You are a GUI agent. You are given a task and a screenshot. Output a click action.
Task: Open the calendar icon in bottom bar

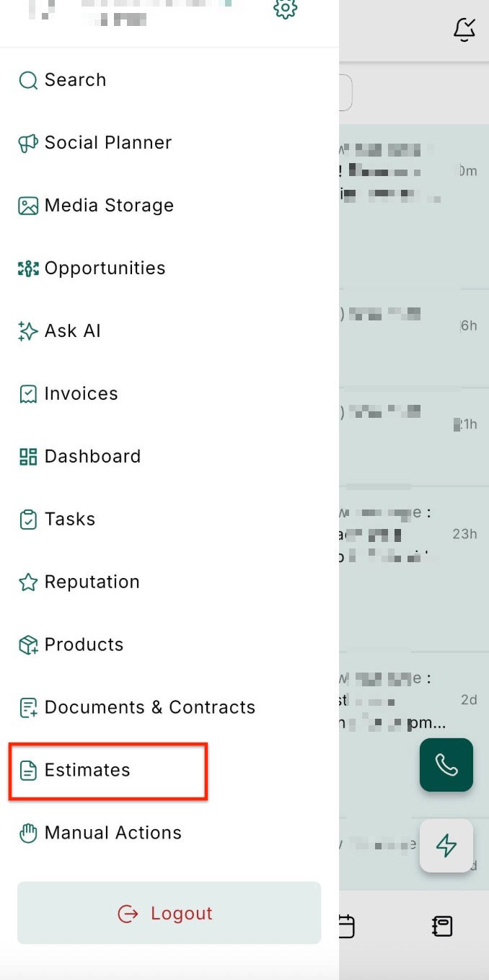coord(346,926)
